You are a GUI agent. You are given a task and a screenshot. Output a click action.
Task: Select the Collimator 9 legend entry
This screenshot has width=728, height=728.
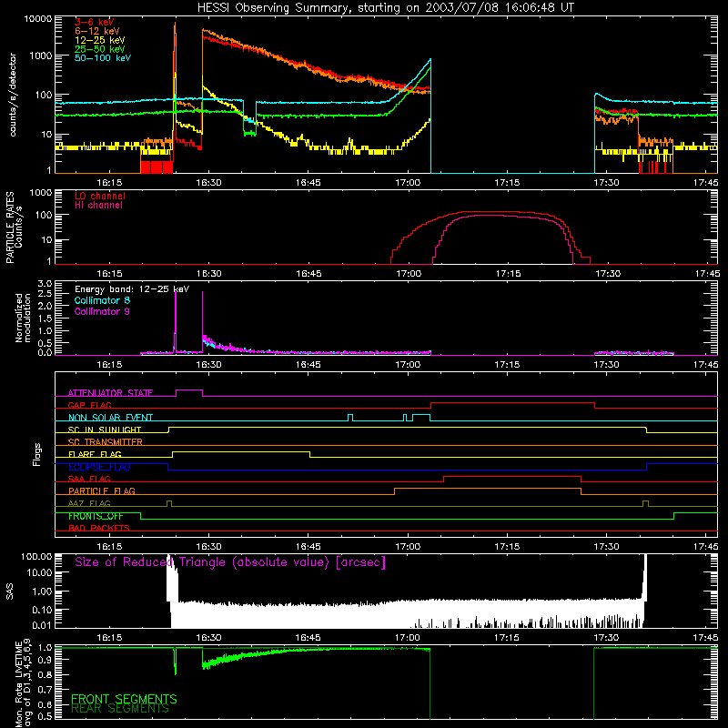point(102,311)
